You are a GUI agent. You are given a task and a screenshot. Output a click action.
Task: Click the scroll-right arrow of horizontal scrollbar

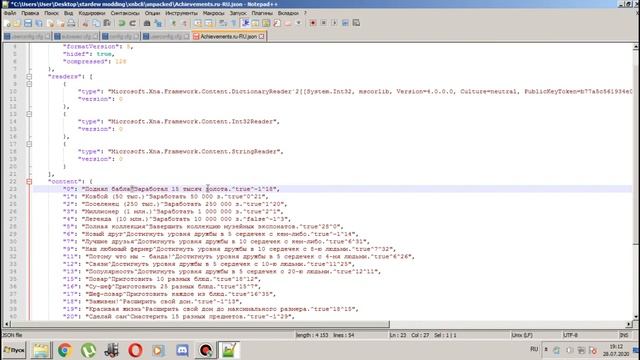(x=629, y=324)
